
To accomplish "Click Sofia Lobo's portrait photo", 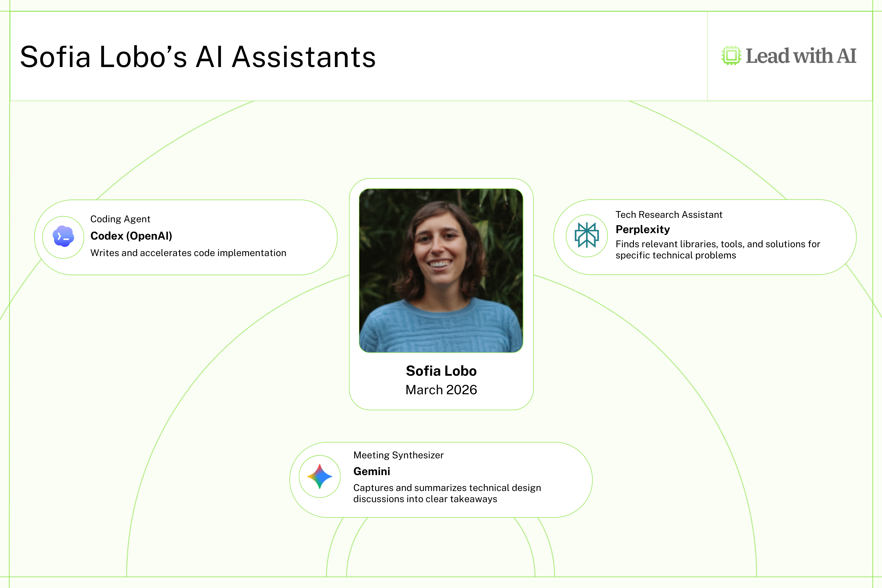I will click(441, 270).
